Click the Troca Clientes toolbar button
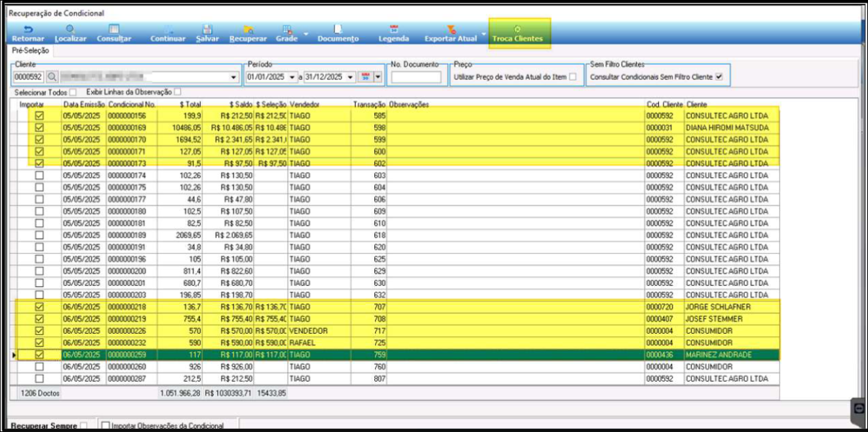Screen dimensions: 868x432 pyautogui.click(x=517, y=34)
